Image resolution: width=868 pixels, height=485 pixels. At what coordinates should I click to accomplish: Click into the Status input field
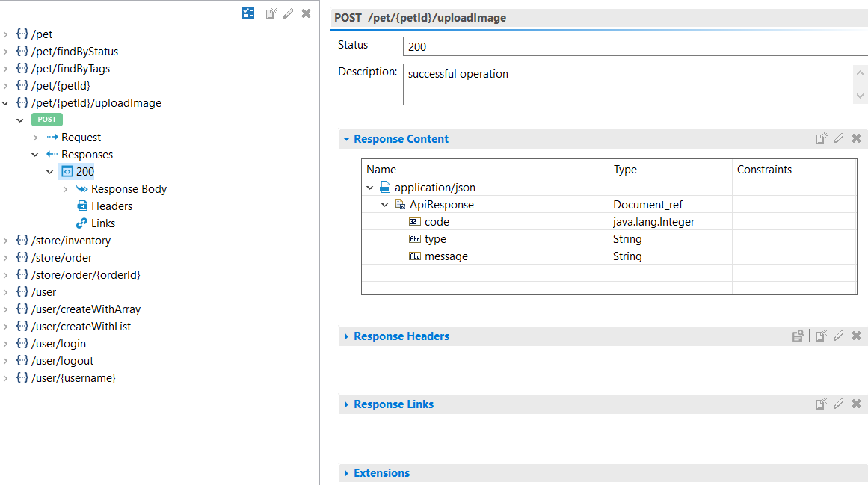[634, 46]
